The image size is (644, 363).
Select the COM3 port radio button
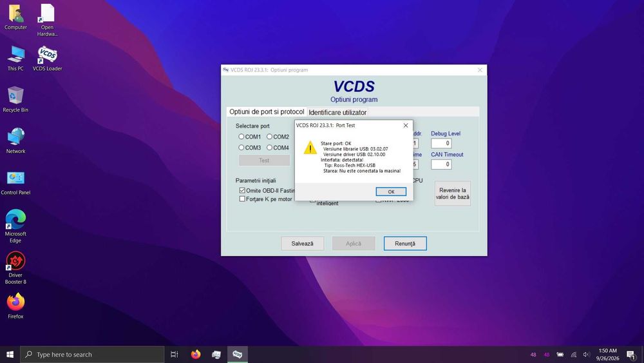pos(241,147)
